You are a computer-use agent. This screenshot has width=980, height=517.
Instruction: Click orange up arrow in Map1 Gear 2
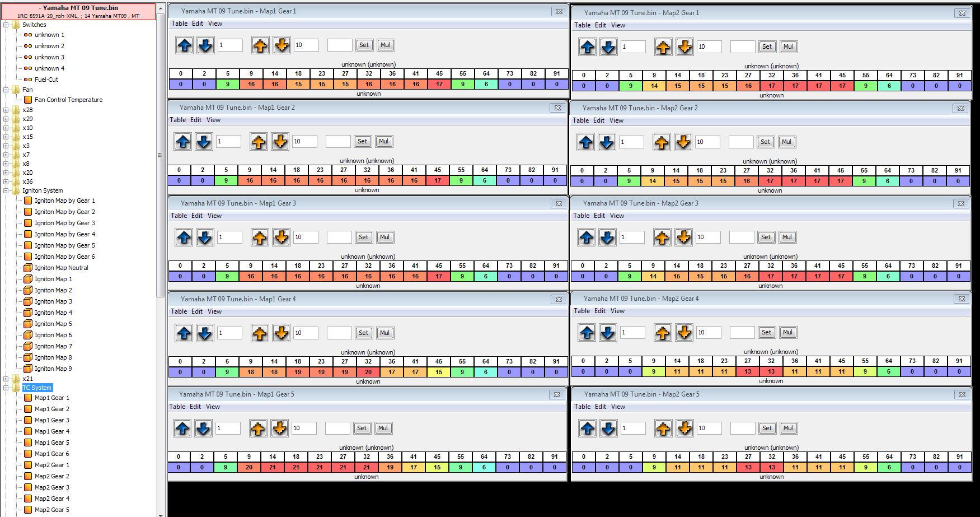[x=259, y=142]
